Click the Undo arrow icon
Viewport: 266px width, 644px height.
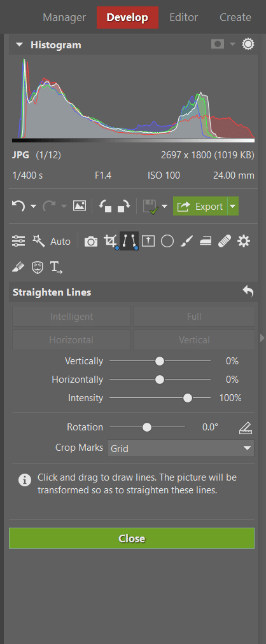(18, 206)
